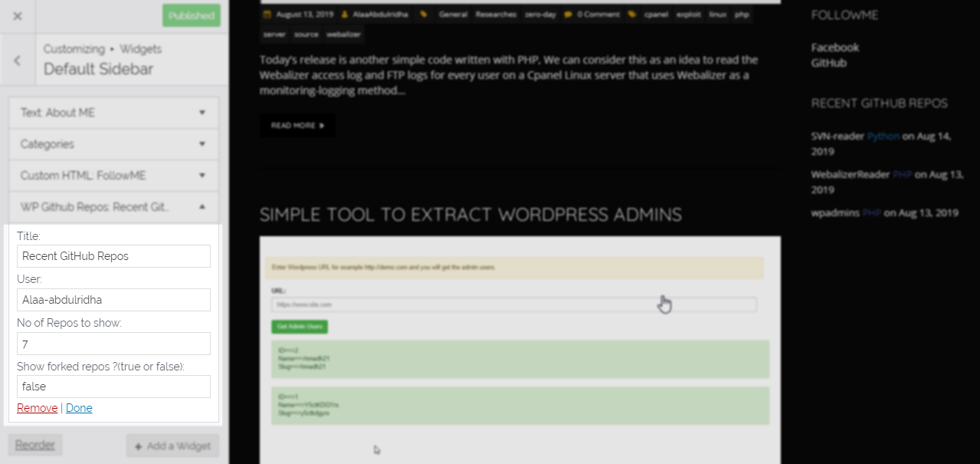Focus the Title input field

tap(113, 256)
